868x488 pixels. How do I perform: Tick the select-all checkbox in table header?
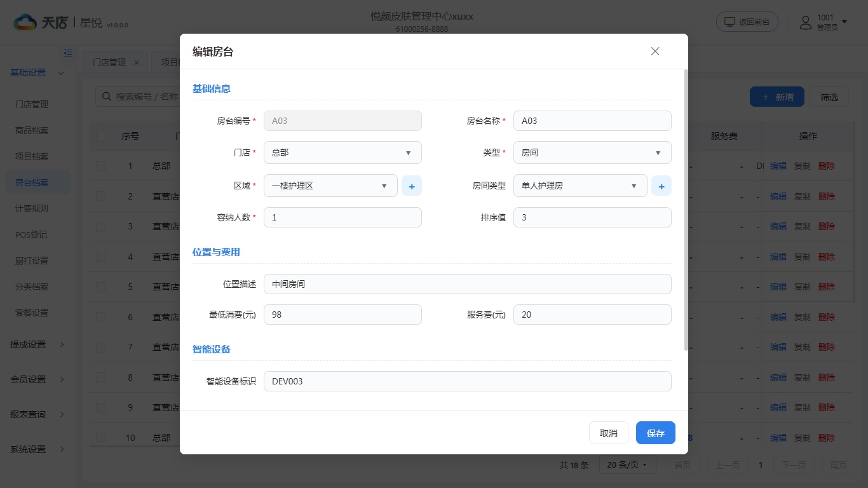[101, 136]
